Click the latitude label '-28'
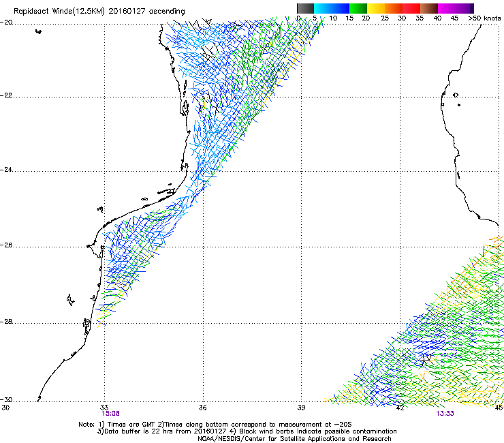Viewport: 504px width, 443px height. pyautogui.click(x=6, y=322)
